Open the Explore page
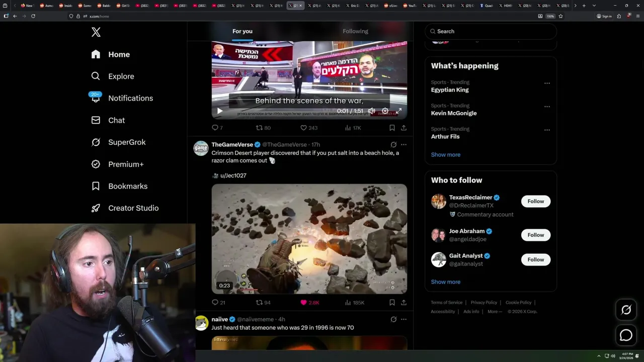Image resolution: width=644 pixels, height=362 pixels. pos(113,76)
